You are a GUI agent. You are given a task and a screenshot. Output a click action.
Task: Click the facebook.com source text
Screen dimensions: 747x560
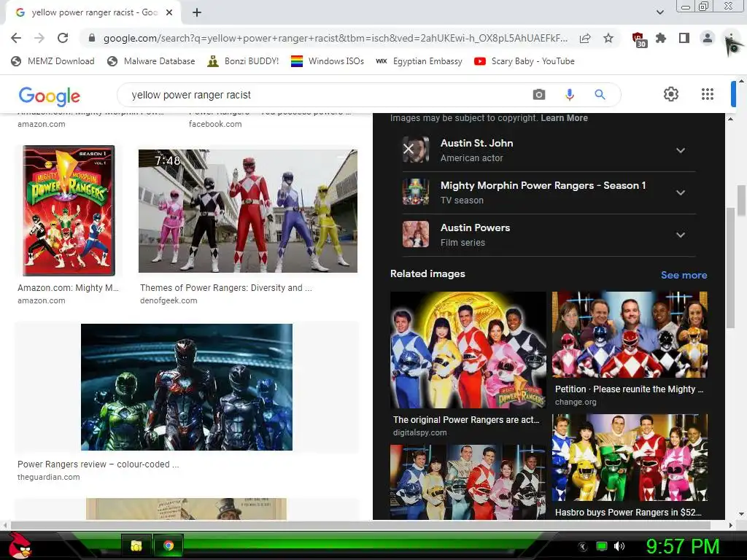click(215, 124)
